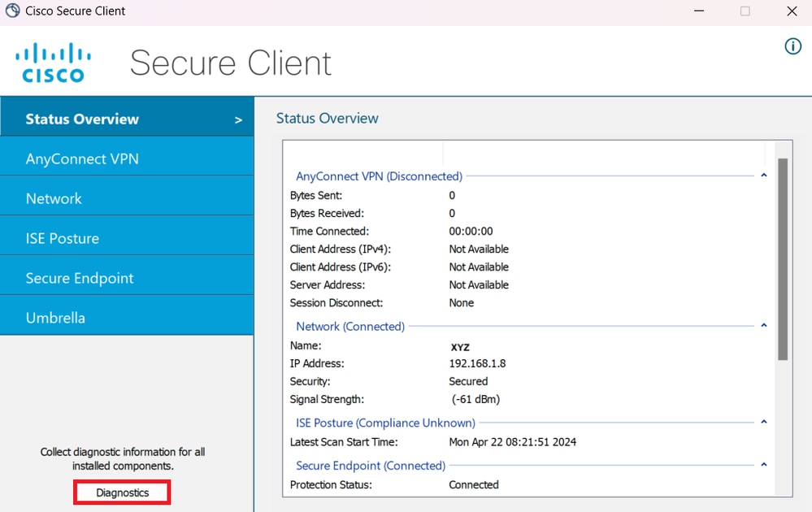
Task: Click the Time Connected value 00:00:00
Action: [471, 232]
